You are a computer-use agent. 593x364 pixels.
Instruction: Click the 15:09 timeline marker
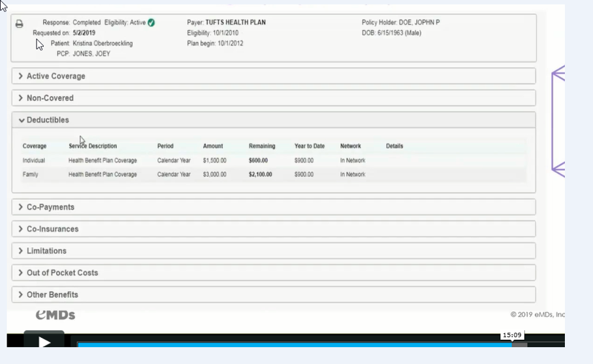point(512,335)
